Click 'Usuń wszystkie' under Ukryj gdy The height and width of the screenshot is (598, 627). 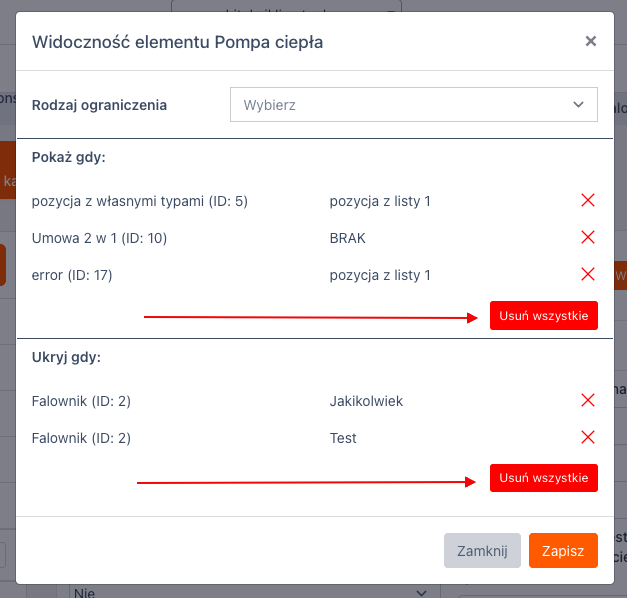coord(543,478)
